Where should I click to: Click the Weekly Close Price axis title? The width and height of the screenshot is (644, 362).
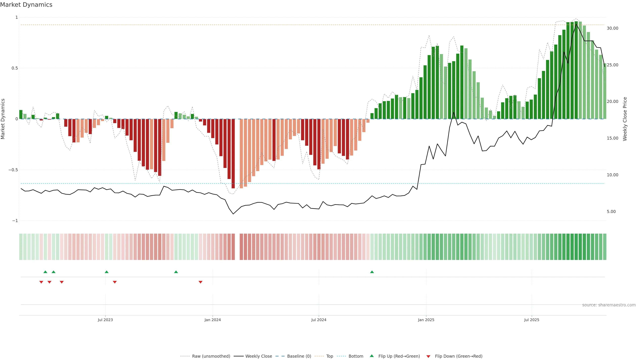click(625, 119)
